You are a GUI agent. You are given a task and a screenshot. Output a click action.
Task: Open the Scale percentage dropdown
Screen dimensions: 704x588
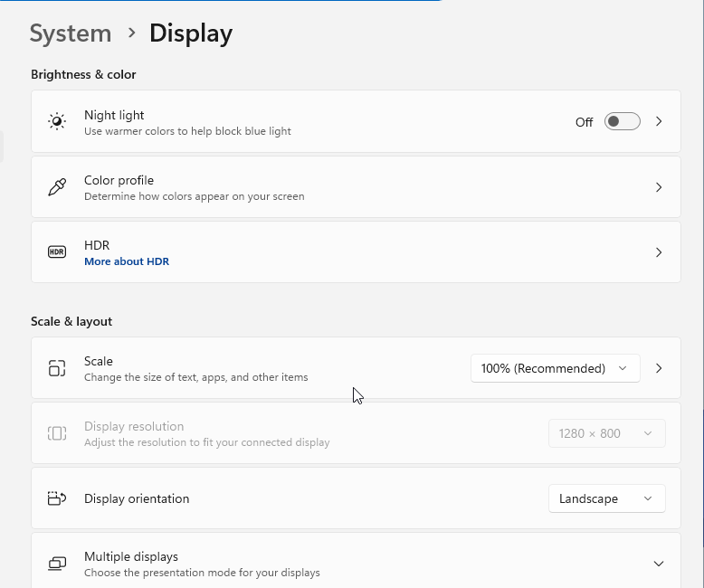pyautogui.click(x=555, y=368)
